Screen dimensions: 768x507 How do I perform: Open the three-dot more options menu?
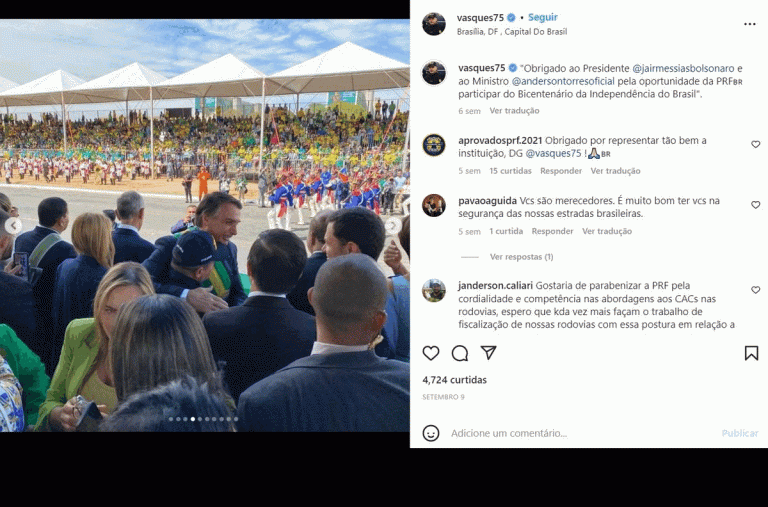(x=749, y=24)
